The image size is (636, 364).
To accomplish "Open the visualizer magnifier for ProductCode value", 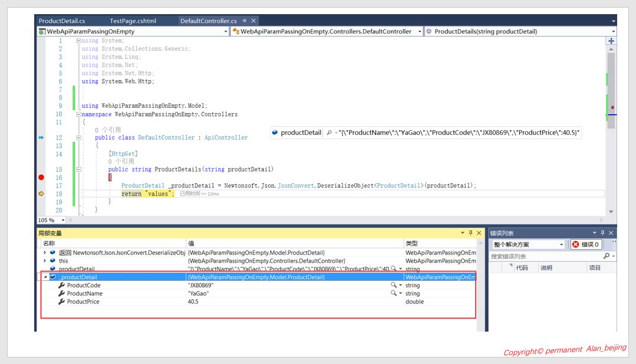I will click(393, 285).
